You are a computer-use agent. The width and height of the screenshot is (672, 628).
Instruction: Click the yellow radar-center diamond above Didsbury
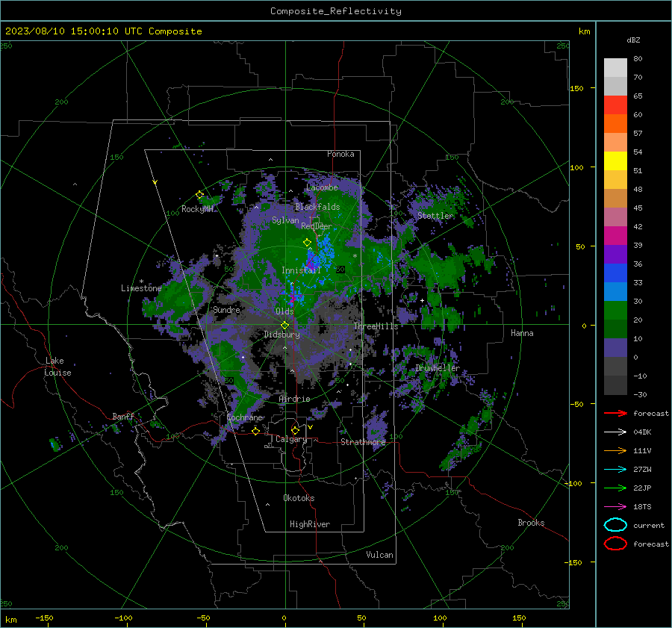(284, 326)
